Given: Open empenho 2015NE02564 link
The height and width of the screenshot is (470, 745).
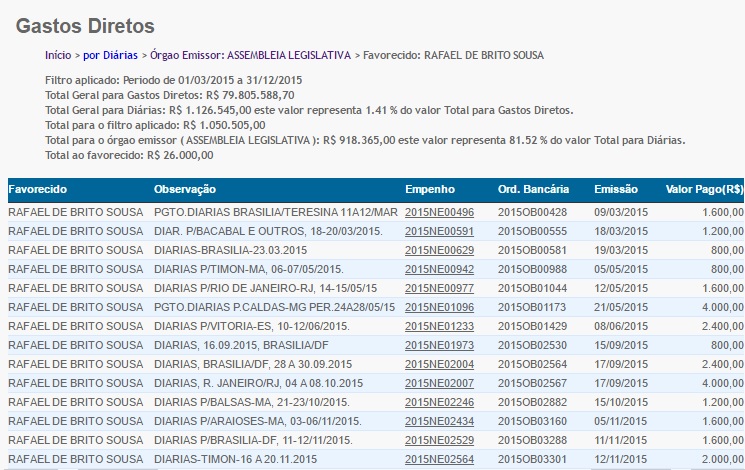Looking at the screenshot, I should coord(439,459).
